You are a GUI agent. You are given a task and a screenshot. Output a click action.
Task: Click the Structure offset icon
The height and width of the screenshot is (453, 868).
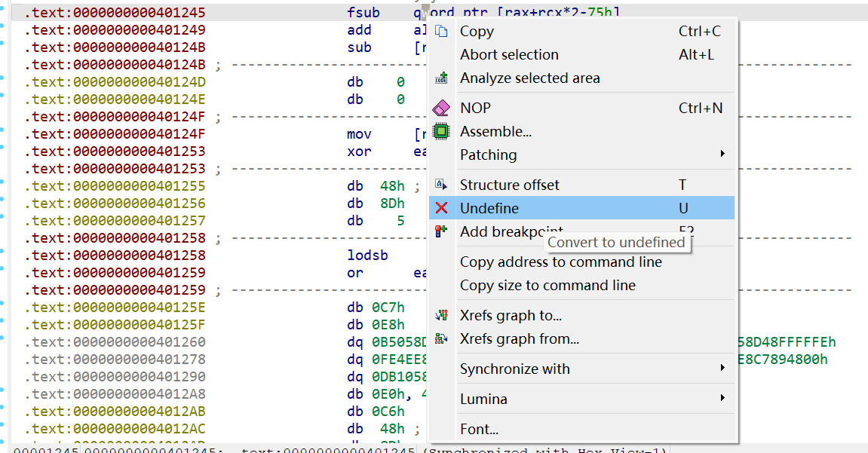pyautogui.click(x=442, y=185)
